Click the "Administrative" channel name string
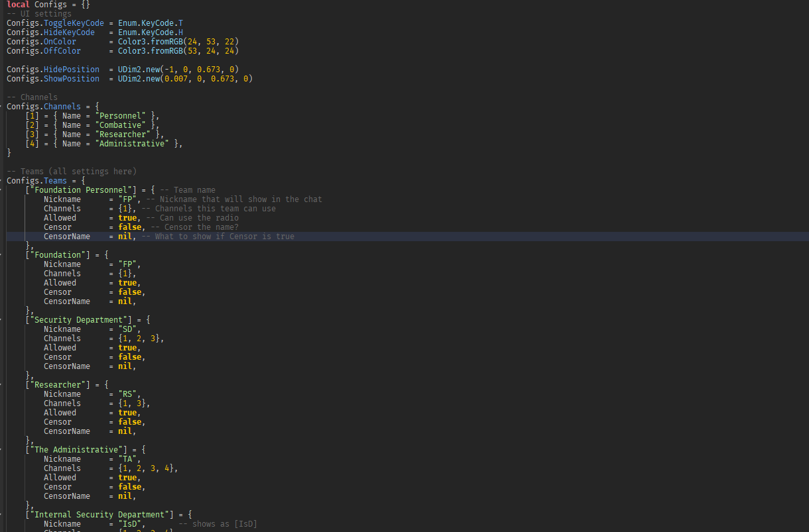The image size is (809, 532). tap(132, 144)
